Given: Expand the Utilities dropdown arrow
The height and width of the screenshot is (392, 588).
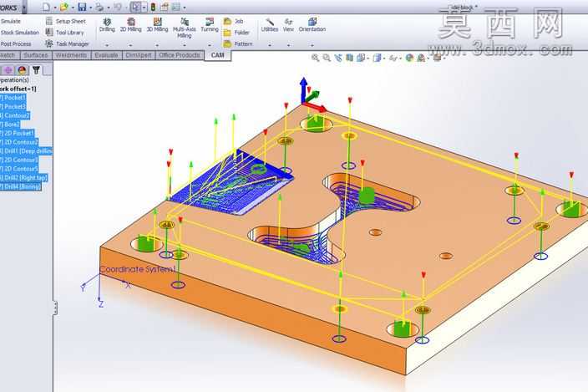Looking at the screenshot, I should (x=270, y=45).
